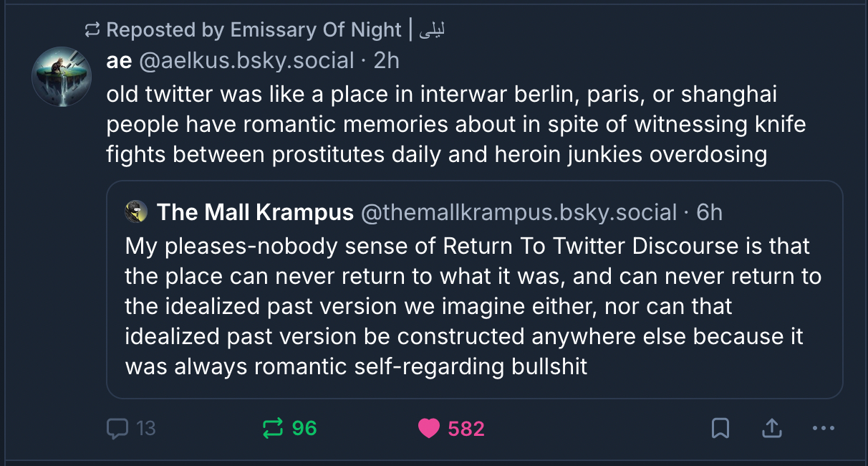Screen dimensions: 868x466
Task: Click the 'old twitter was like' post text
Action: click(x=455, y=124)
